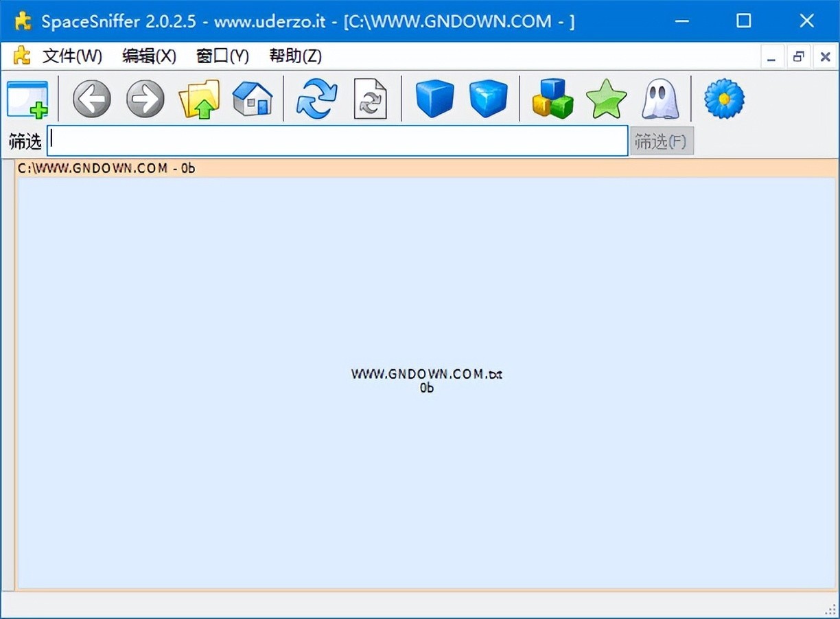This screenshot has width=840, height=619.
Task: Toggle the ghost icon for free space
Action: tap(660, 99)
